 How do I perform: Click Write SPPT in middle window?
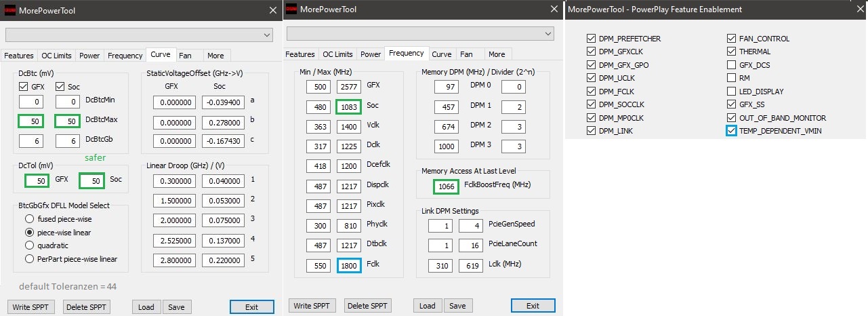(x=312, y=306)
